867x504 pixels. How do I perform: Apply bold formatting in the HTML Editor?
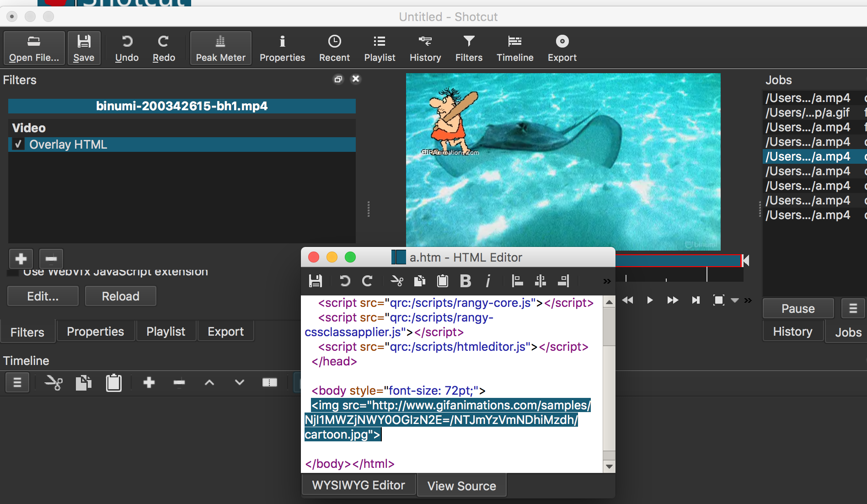[x=465, y=281]
